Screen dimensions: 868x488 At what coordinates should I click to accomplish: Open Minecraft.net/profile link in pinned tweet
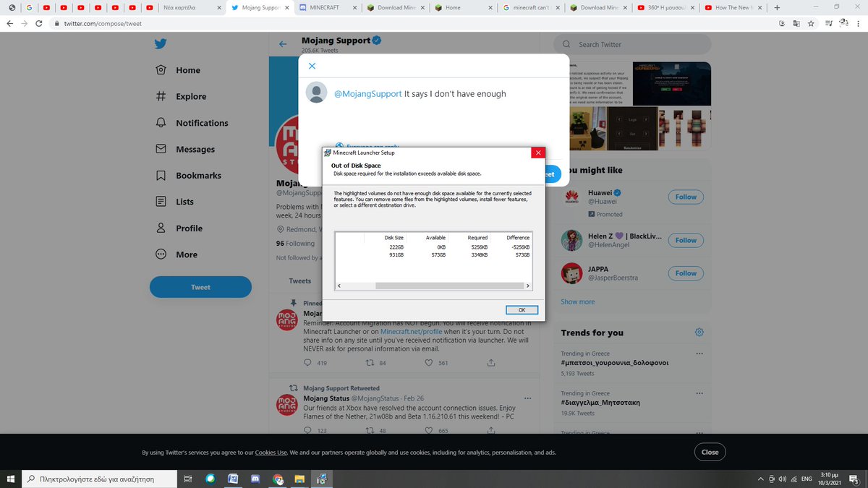click(411, 331)
